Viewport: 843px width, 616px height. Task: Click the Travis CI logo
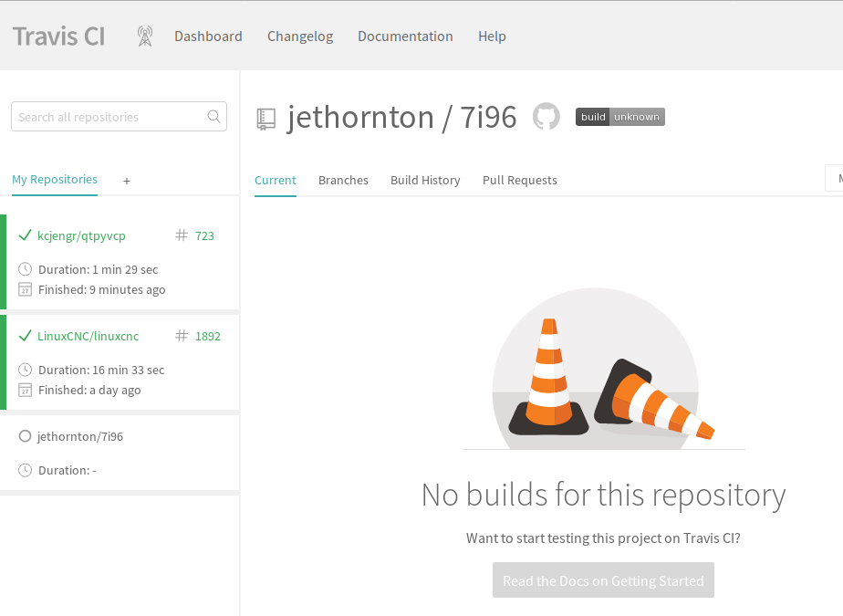pos(59,37)
